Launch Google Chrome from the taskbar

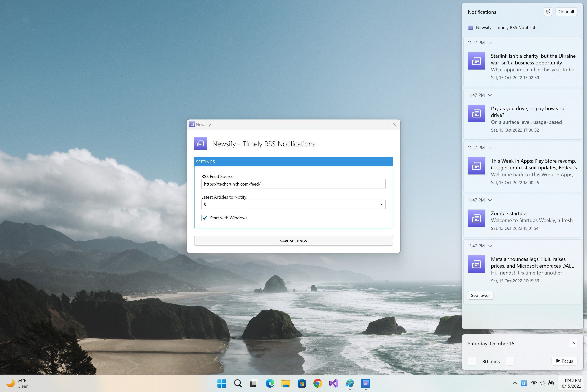coord(318,383)
